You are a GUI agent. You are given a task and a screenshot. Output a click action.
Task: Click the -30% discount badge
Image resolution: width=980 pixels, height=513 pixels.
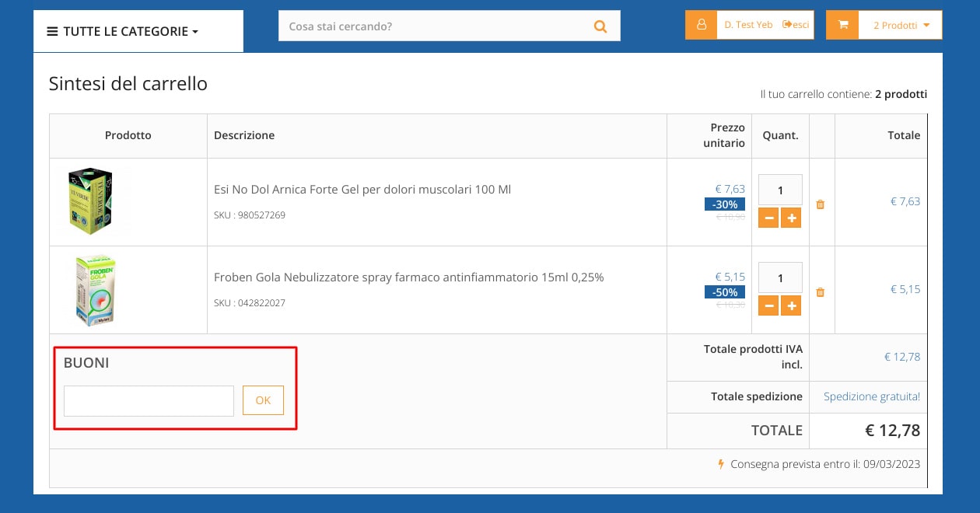tap(725, 204)
